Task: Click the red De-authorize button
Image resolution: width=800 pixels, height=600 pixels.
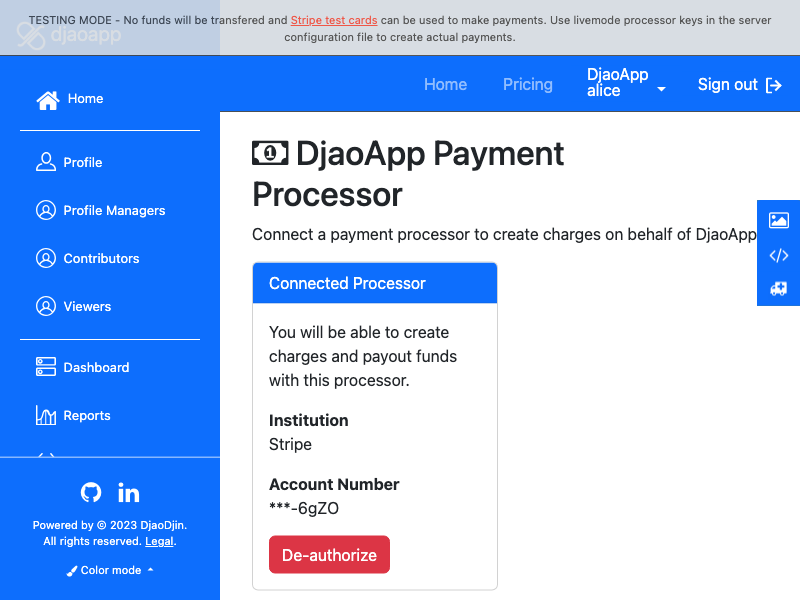Action: click(x=329, y=555)
